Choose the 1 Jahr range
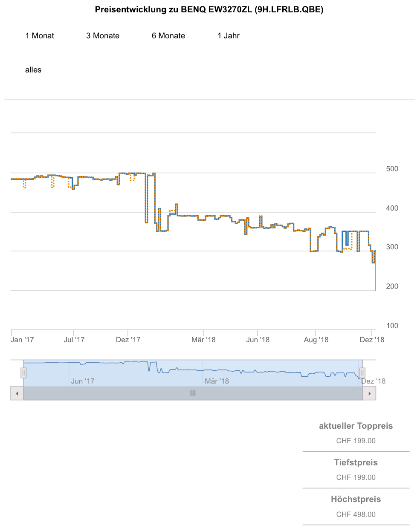420x531 pixels. click(229, 36)
